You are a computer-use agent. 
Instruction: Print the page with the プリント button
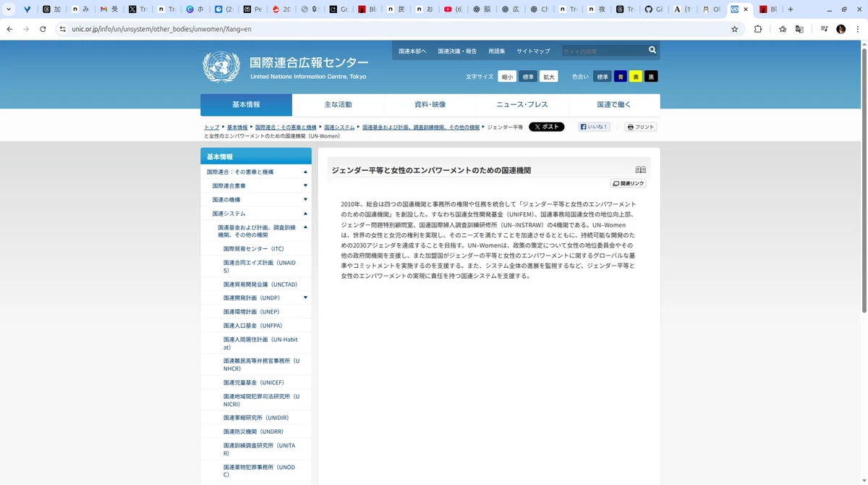coord(641,127)
